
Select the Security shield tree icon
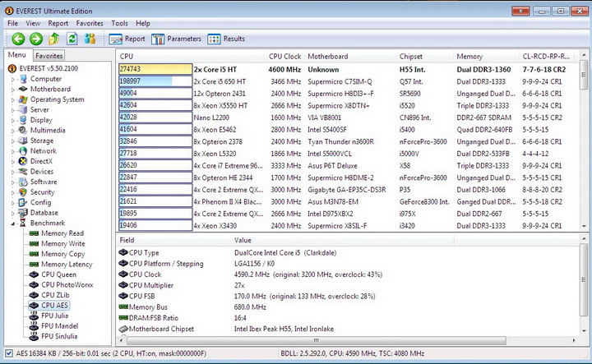pos(23,192)
